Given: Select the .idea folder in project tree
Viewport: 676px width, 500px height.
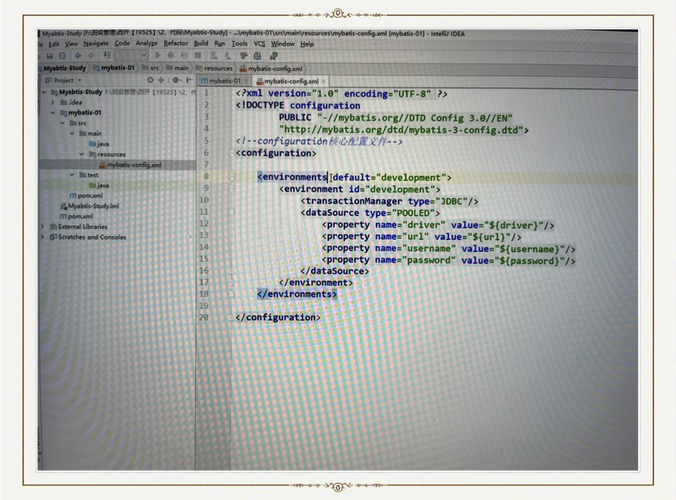Looking at the screenshot, I should pyautogui.click(x=71, y=102).
